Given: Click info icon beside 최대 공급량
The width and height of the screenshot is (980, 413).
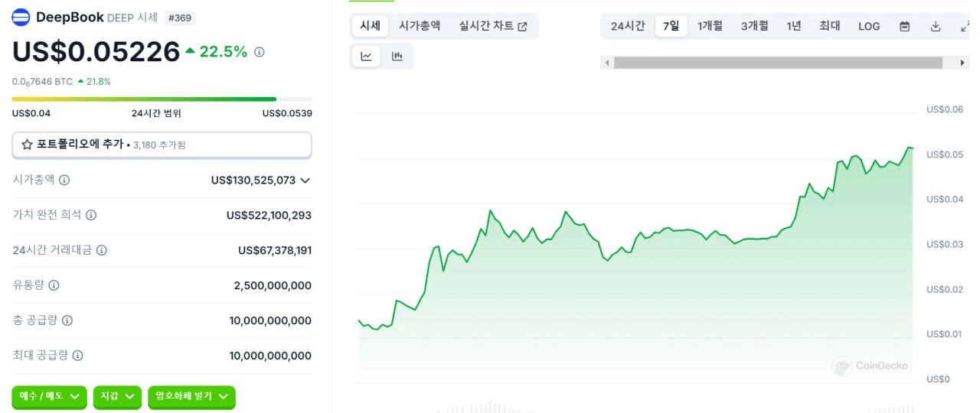Looking at the screenshot, I should coord(78,356).
